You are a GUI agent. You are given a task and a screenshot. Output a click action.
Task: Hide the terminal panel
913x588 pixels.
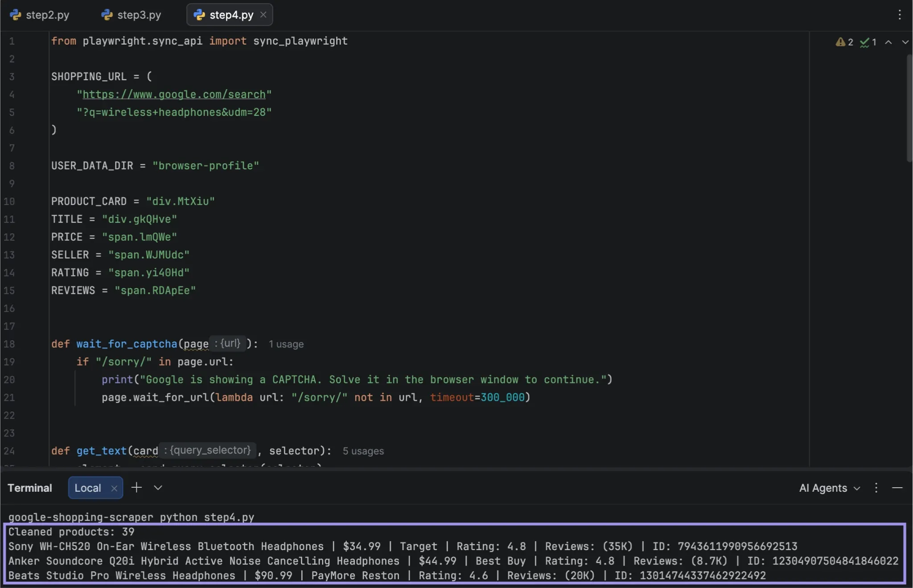(x=897, y=488)
